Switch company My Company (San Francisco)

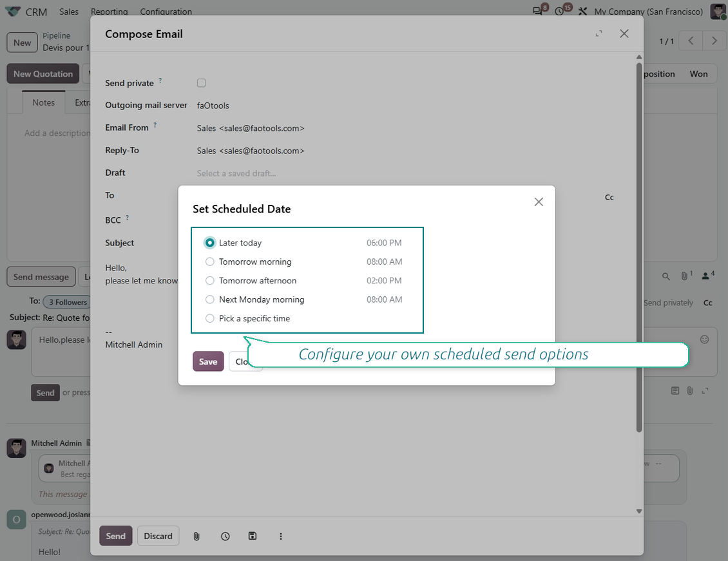[648, 12]
